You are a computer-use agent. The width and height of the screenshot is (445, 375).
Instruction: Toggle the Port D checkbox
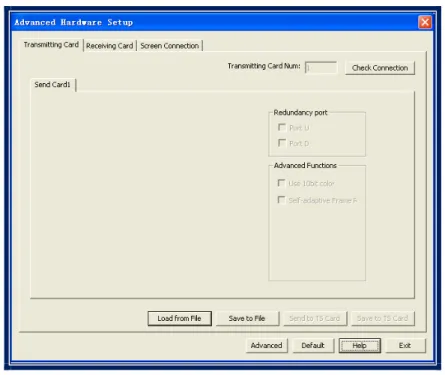(x=282, y=143)
